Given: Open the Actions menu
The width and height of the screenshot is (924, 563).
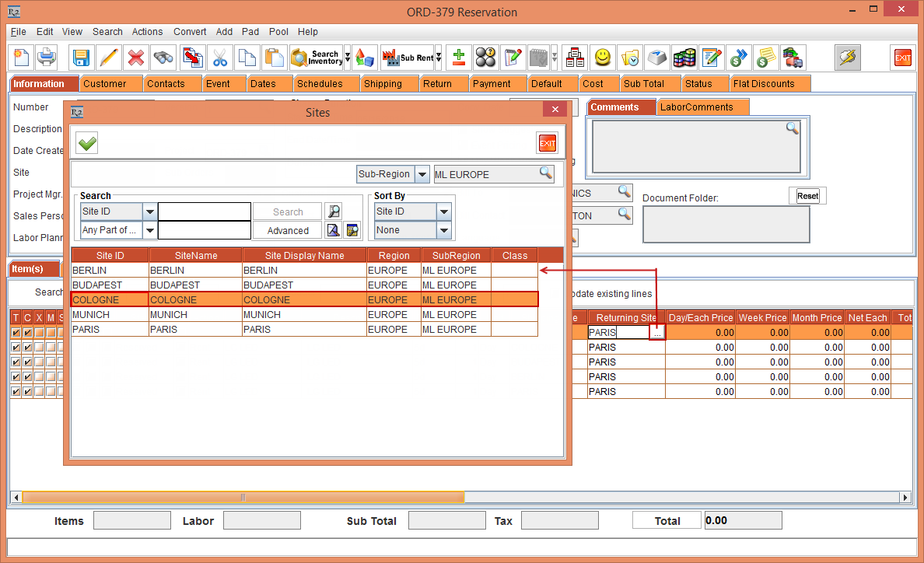Looking at the screenshot, I should pyautogui.click(x=147, y=32).
